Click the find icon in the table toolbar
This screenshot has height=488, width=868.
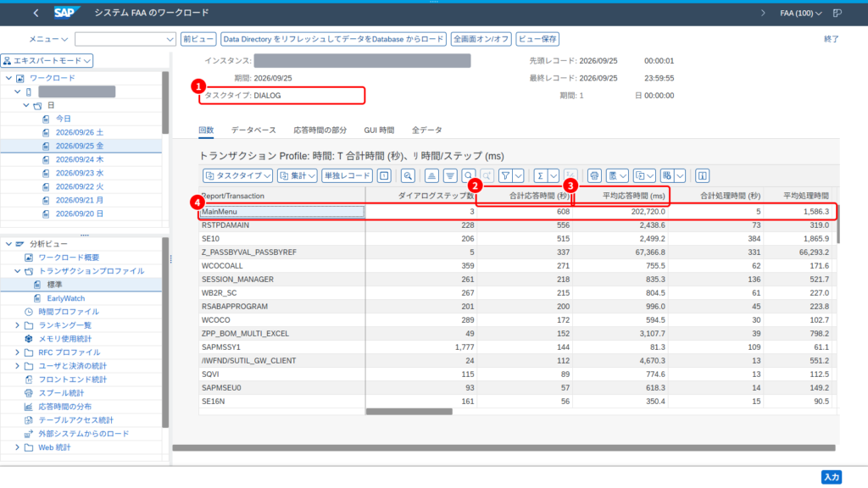click(468, 176)
